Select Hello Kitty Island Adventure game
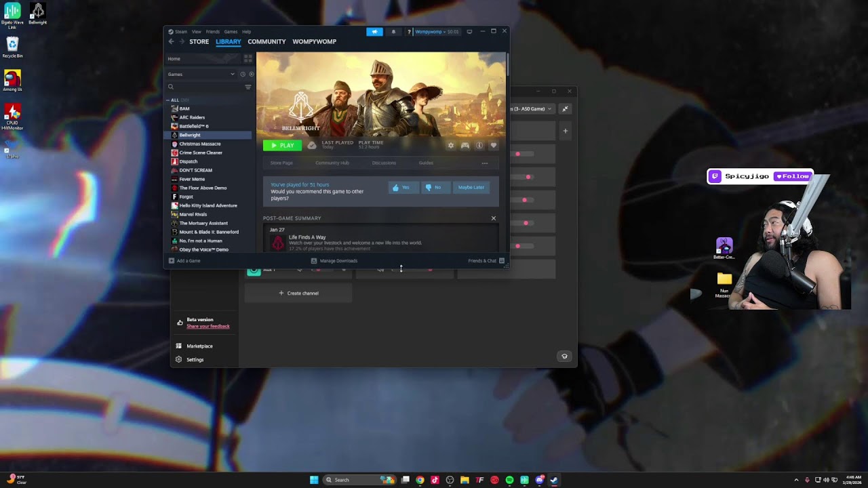 pyautogui.click(x=208, y=205)
